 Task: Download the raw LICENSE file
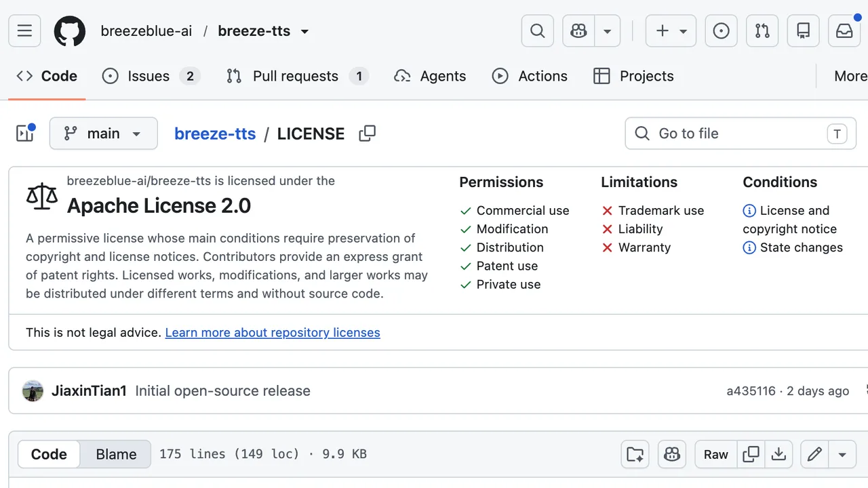pos(778,454)
